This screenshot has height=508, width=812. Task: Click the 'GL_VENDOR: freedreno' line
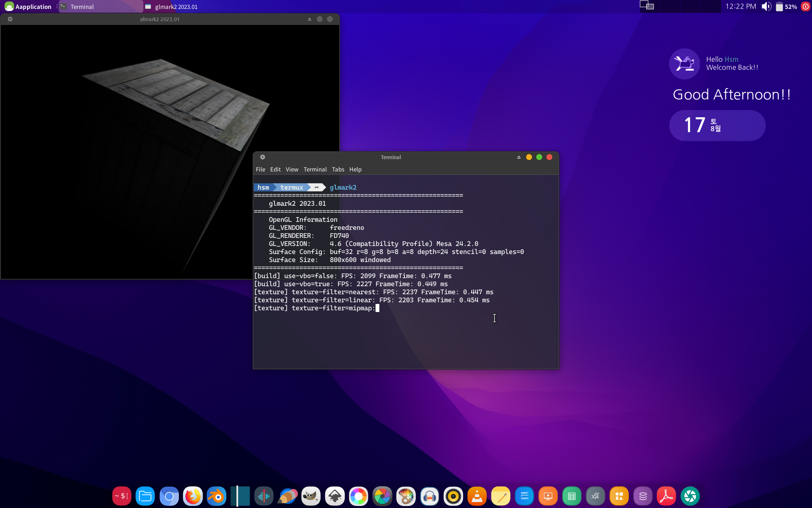(316, 228)
